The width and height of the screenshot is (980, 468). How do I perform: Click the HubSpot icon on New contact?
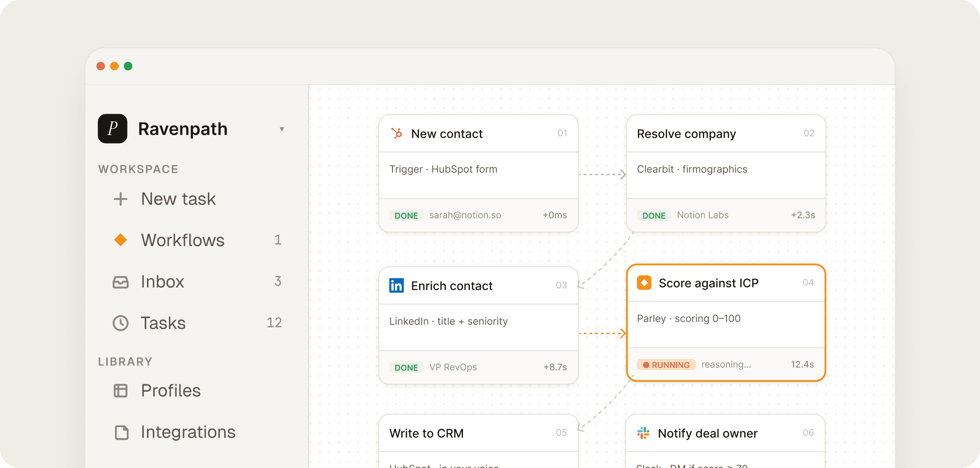coord(396,133)
